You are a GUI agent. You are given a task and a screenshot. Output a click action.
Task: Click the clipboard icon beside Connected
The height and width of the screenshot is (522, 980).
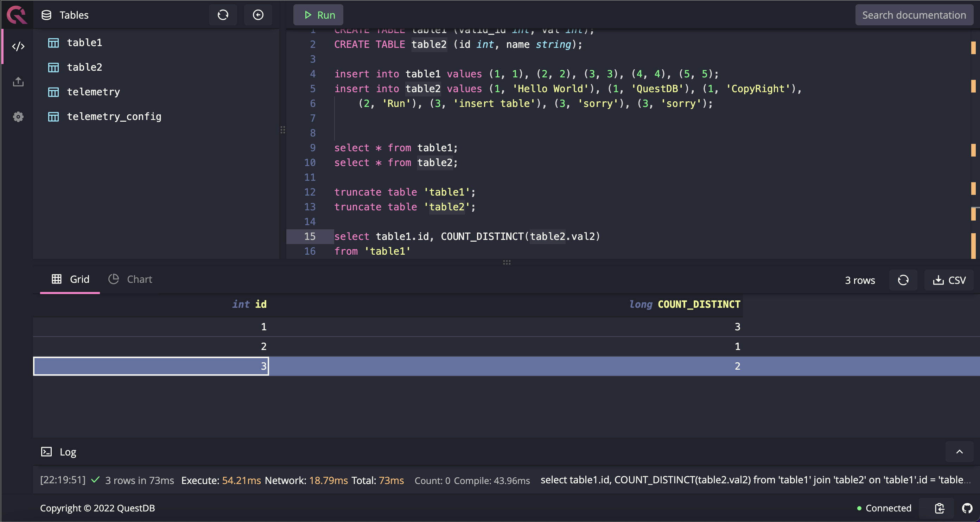(939, 508)
